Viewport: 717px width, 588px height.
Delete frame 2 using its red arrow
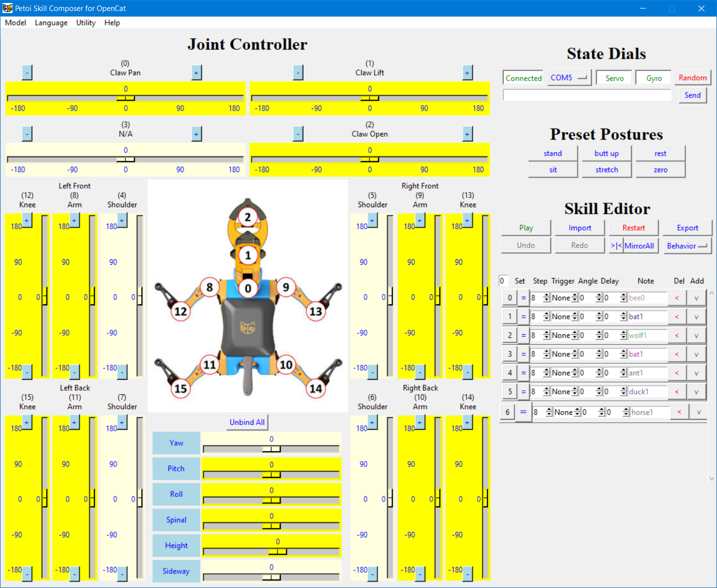pos(677,335)
